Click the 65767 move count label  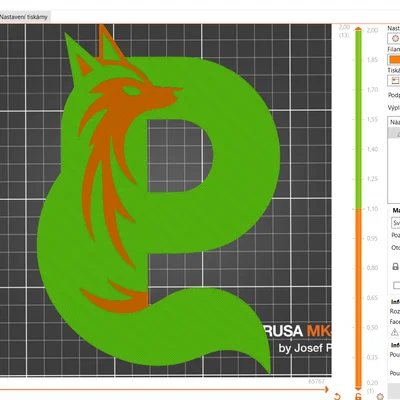316,381
